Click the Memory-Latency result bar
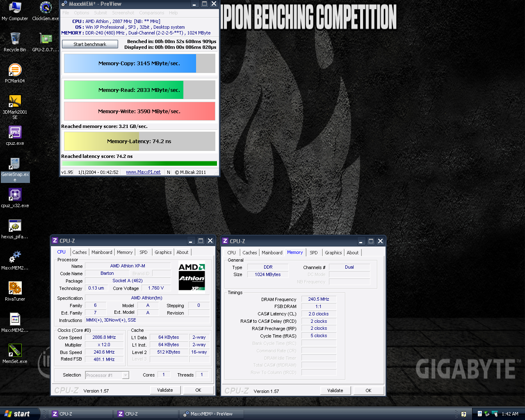This screenshot has height=420, width=525. tap(139, 141)
